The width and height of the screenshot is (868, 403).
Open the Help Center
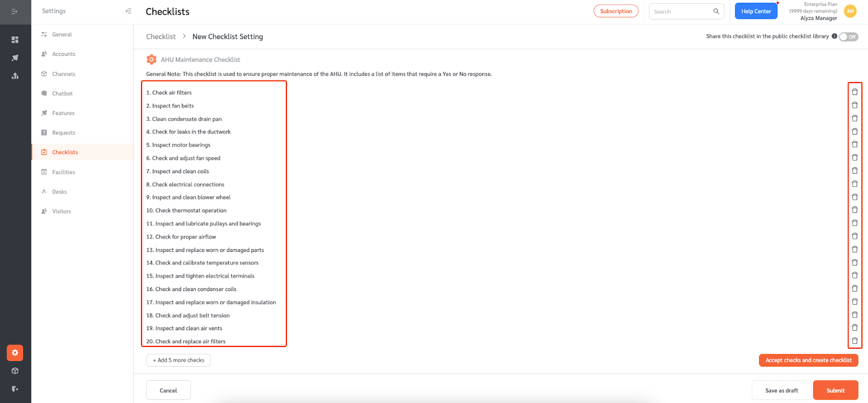click(756, 11)
